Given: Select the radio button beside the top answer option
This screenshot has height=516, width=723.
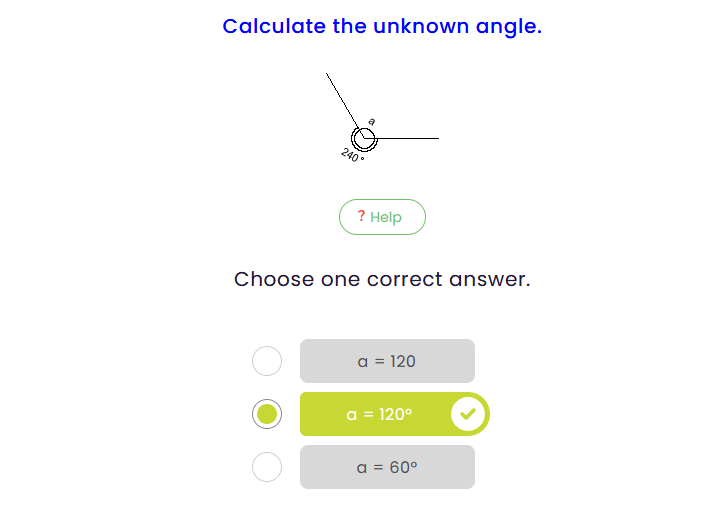Looking at the screenshot, I should coord(267,361).
